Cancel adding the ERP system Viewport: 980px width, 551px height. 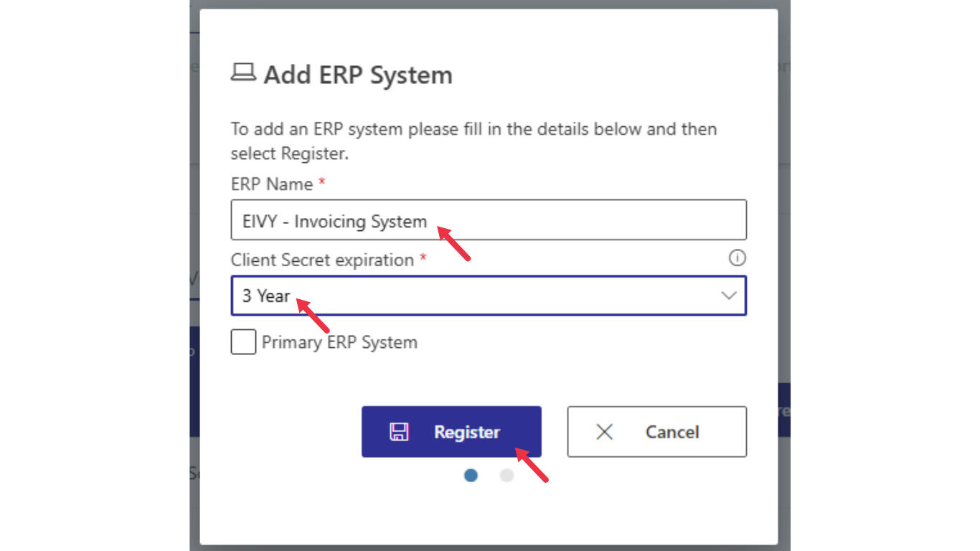[657, 432]
